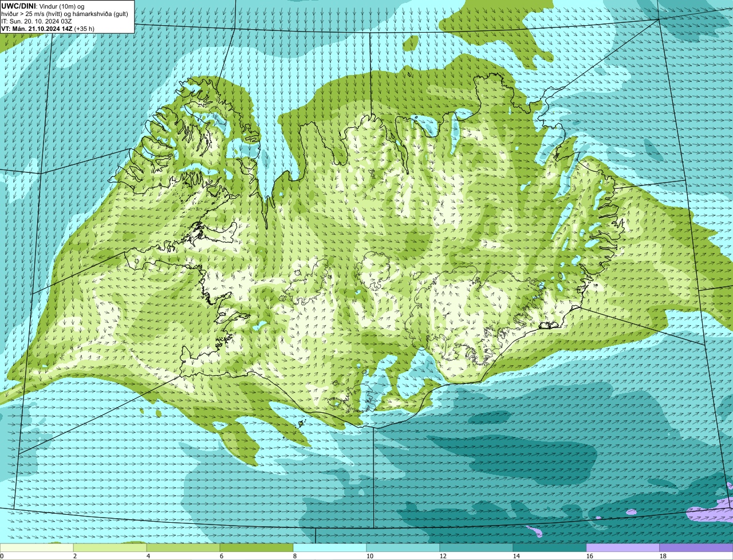Choose the 12–14 m/s teal legend swatch
This screenshot has height=560, width=733.
(x=476, y=547)
